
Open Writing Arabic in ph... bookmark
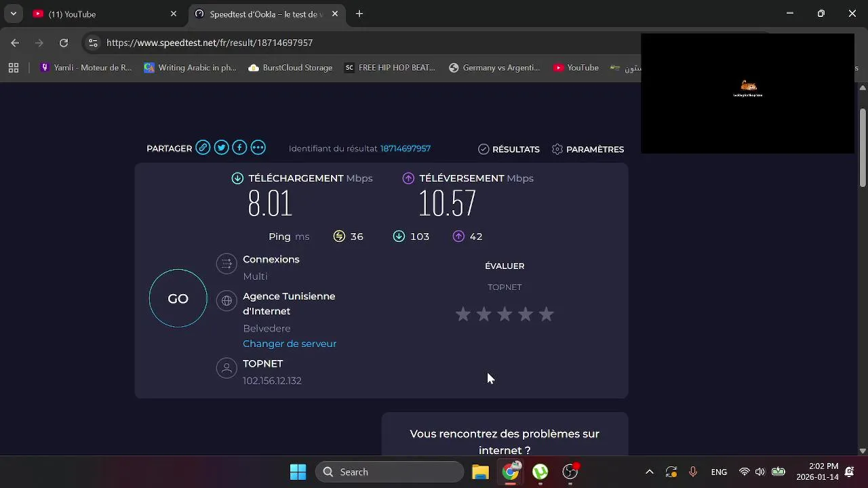(x=191, y=68)
